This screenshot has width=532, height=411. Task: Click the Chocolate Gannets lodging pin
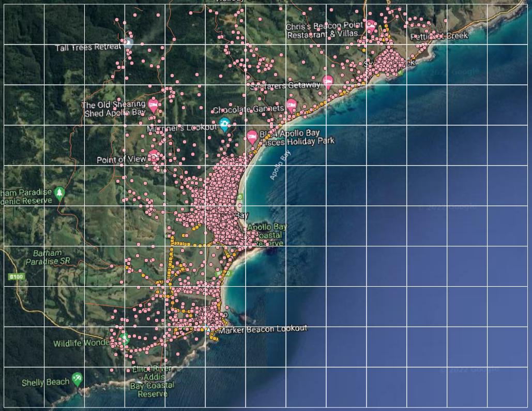[x=292, y=106]
